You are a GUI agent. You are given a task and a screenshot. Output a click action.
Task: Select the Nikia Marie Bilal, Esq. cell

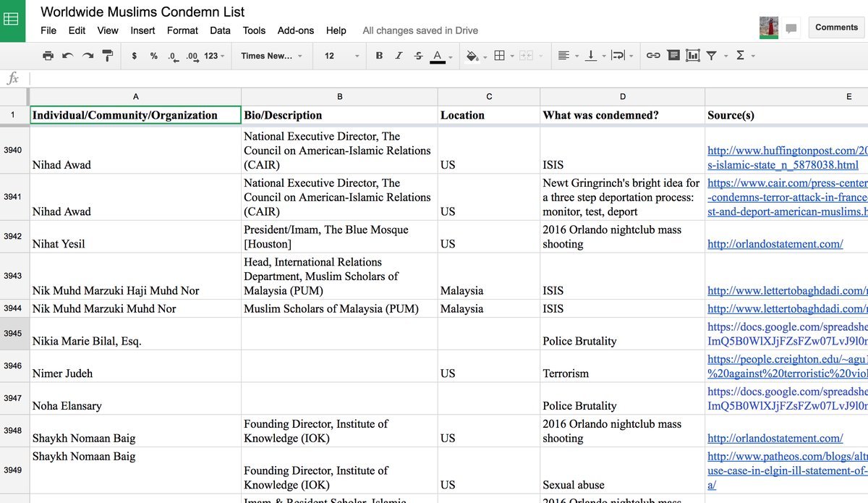[135, 334]
